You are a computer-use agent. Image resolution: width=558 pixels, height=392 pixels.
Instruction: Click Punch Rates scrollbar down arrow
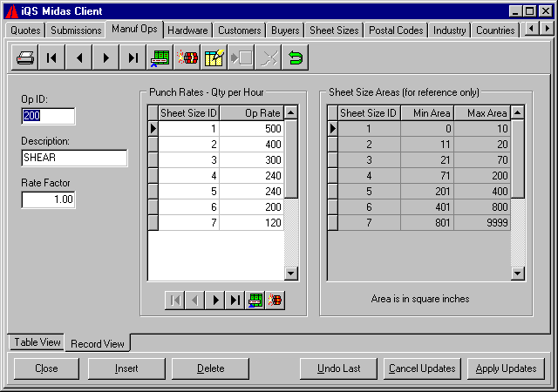tap(291, 274)
